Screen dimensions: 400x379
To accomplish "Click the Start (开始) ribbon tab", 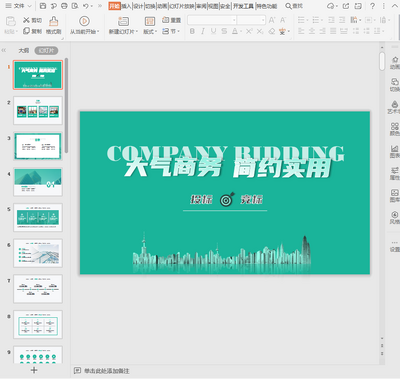I will coord(114,6).
